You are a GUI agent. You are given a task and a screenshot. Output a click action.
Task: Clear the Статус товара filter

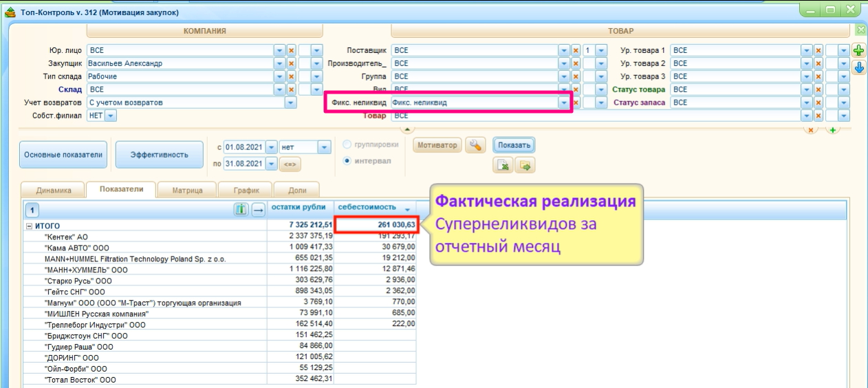818,89
